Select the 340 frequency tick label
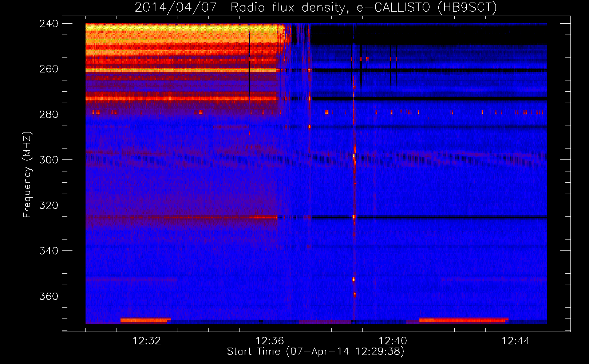 [49, 251]
